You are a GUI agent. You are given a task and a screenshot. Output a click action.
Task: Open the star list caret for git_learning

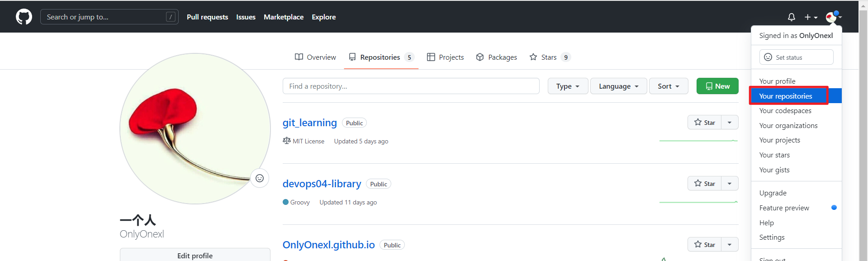pos(730,123)
